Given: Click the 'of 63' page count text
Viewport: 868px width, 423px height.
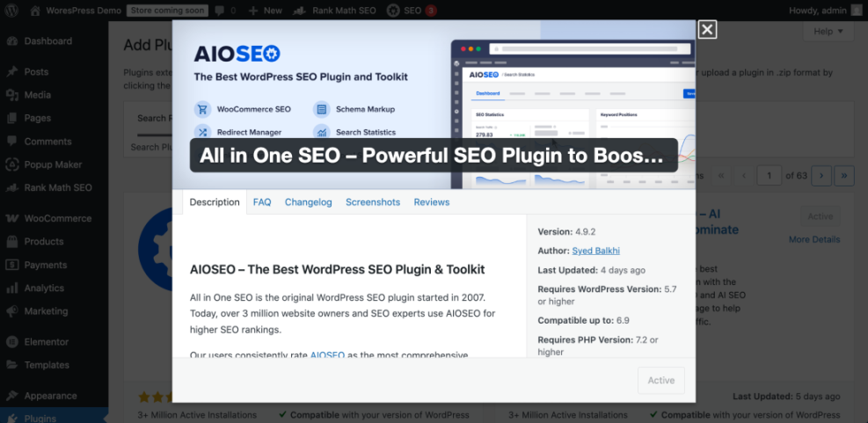Looking at the screenshot, I should click(x=797, y=176).
